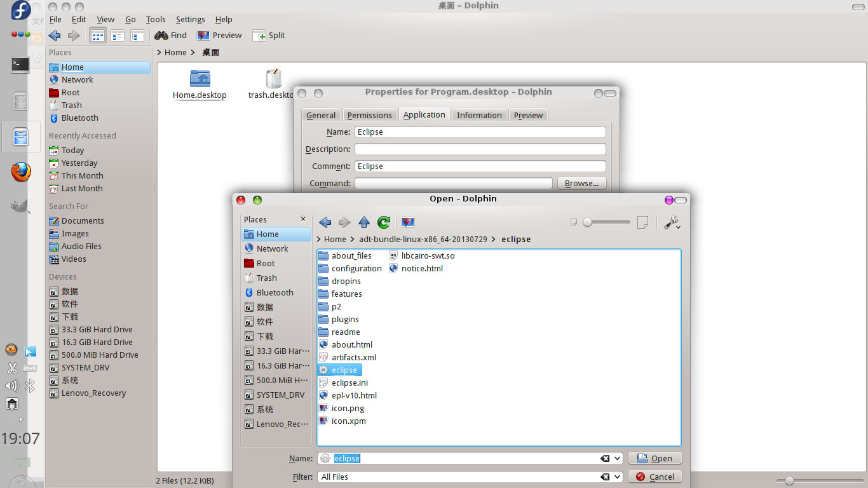This screenshot has height=488, width=868.
Task: Open the Tools menu
Action: pyautogui.click(x=156, y=20)
